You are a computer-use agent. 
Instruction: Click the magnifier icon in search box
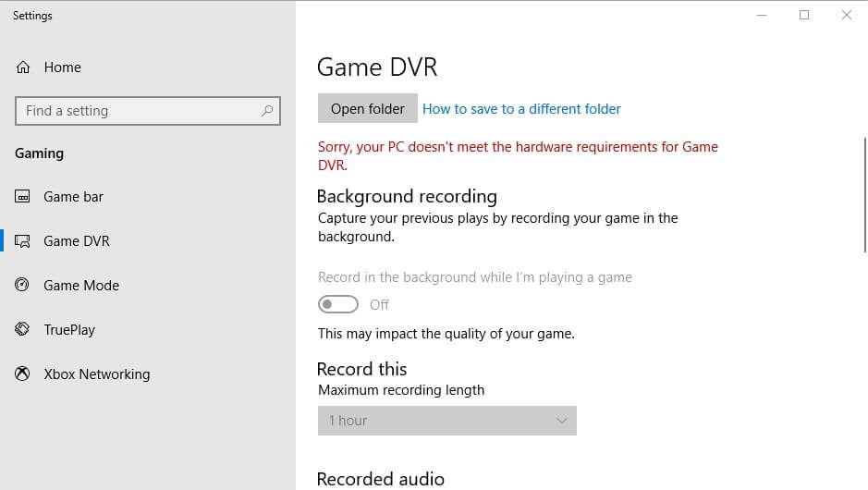(267, 111)
